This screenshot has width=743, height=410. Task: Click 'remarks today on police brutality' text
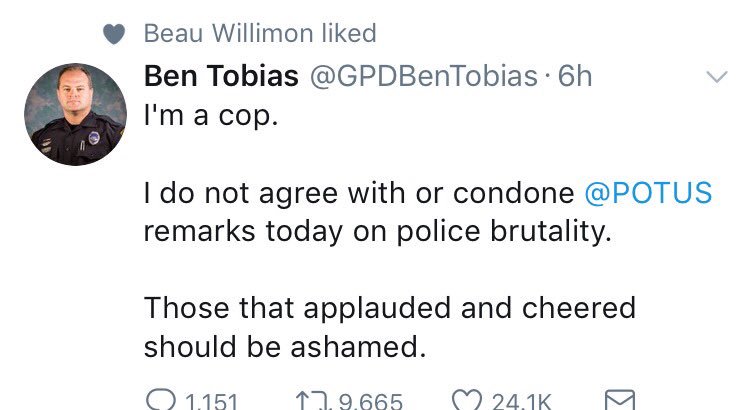(x=377, y=231)
